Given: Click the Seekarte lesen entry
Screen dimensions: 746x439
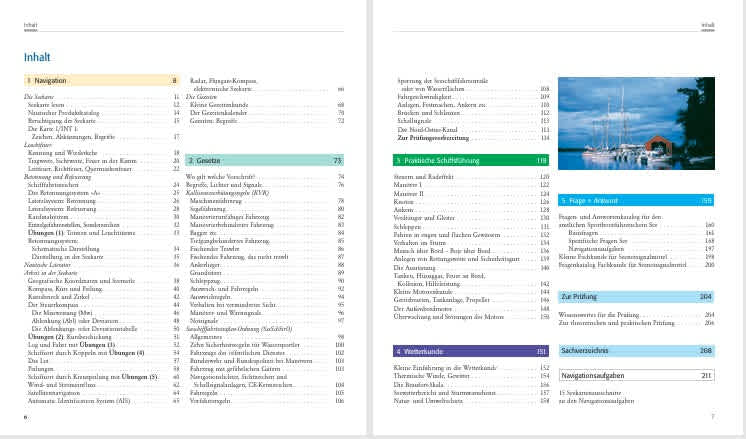Looking at the screenshot, I should click(48, 104).
